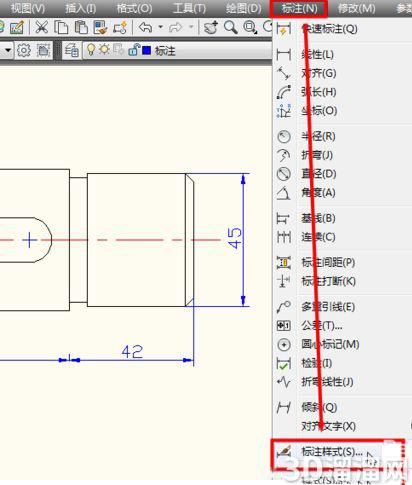Click the Quick Dimension icon in menu
412x485 pixels.
[x=284, y=29]
